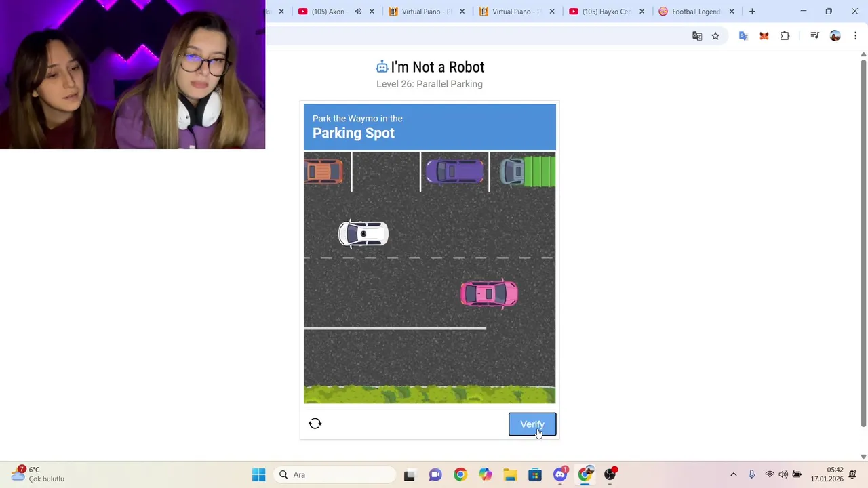
Task: Click the green truck at the top right
Action: pyautogui.click(x=528, y=171)
